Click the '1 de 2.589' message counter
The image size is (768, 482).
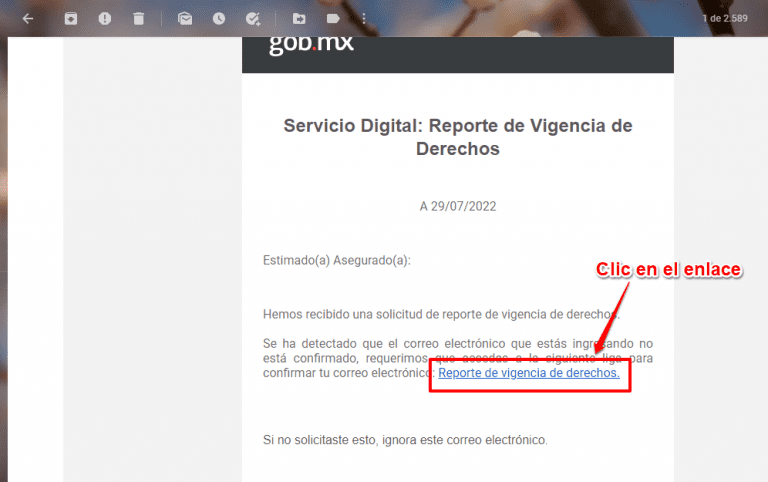(x=725, y=19)
